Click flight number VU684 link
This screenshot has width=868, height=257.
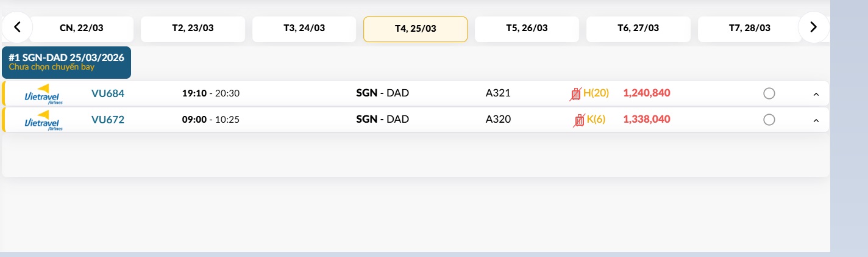coord(108,93)
